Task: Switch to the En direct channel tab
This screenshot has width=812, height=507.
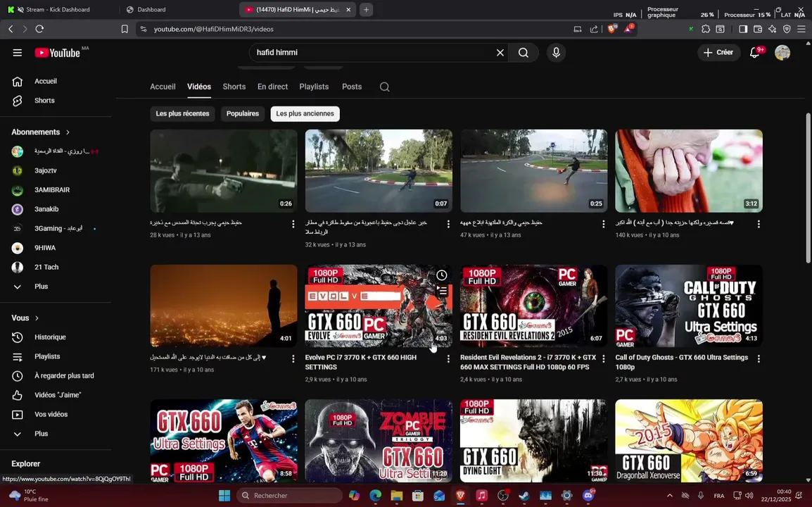Action: point(272,87)
